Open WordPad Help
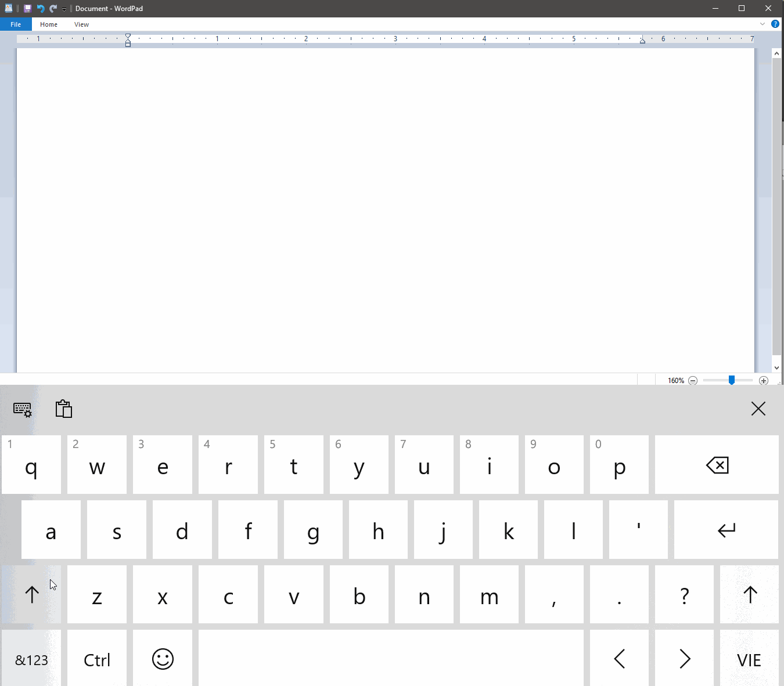This screenshot has height=686, width=784. [x=775, y=24]
